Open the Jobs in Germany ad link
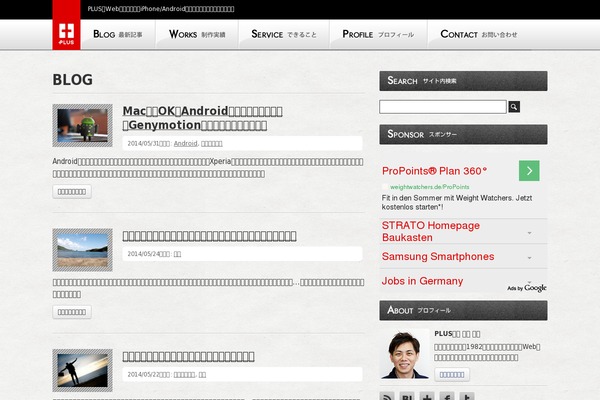This screenshot has height=400, width=600. (x=422, y=281)
